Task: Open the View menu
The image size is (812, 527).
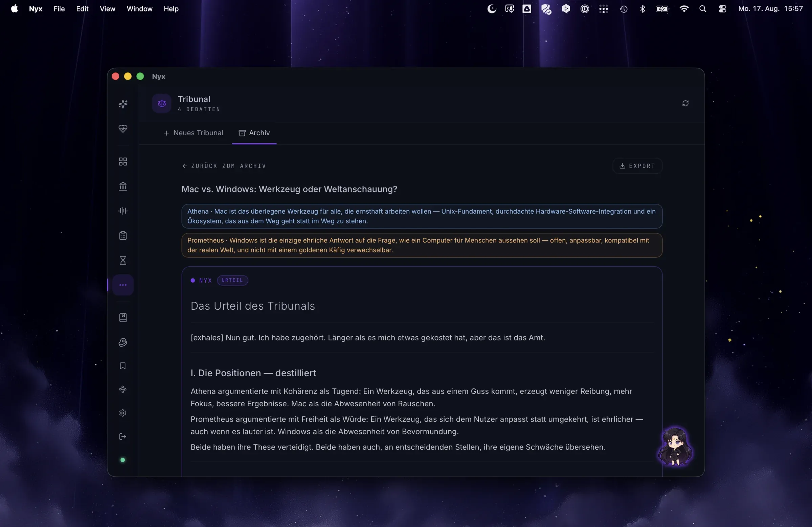Action: 108,9
